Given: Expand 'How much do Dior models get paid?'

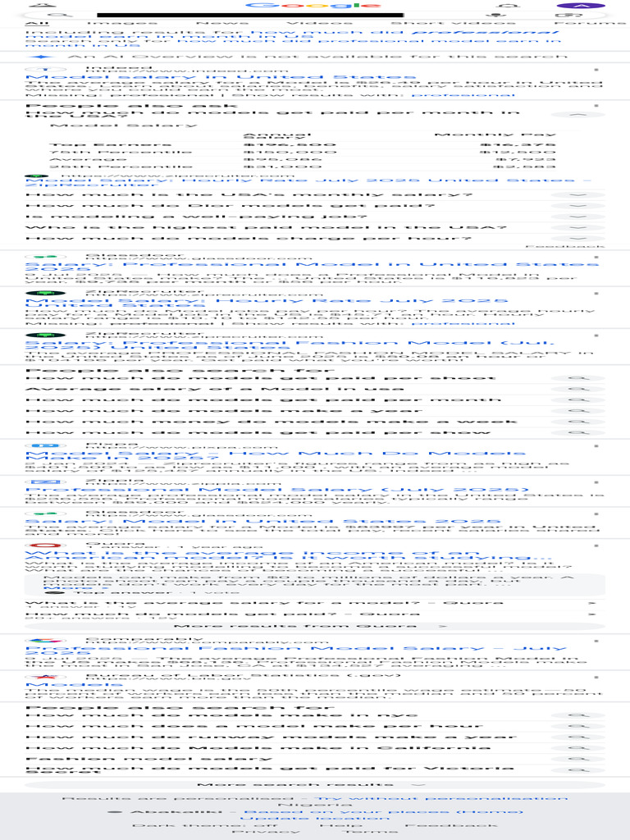Looking at the screenshot, I should click(578, 206).
